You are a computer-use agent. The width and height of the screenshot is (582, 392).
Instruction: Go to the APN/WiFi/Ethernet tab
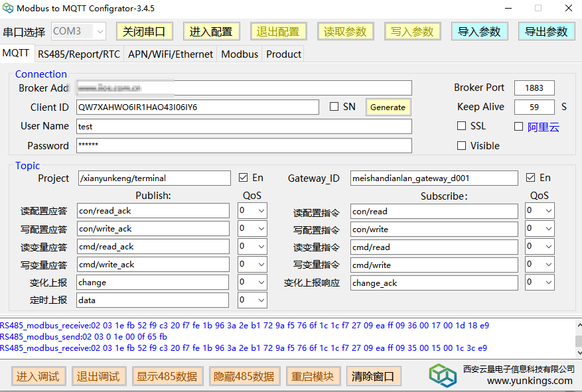click(171, 54)
